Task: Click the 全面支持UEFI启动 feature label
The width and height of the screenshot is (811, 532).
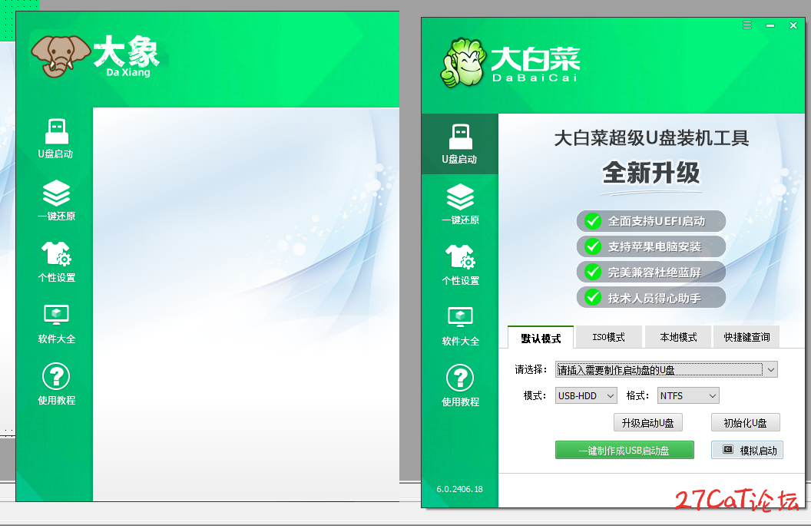Action: pyautogui.click(x=650, y=221)
